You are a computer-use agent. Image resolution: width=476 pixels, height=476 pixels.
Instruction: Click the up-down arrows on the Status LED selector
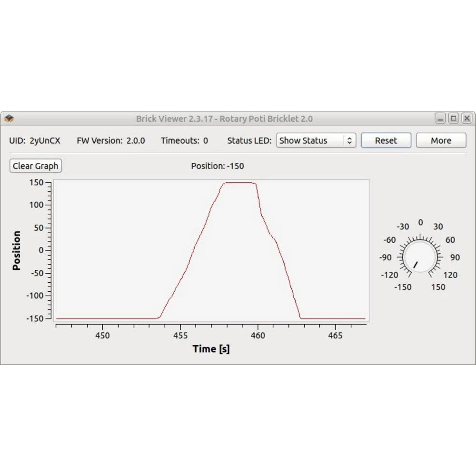pyautogui.click(x=350, y=140)
